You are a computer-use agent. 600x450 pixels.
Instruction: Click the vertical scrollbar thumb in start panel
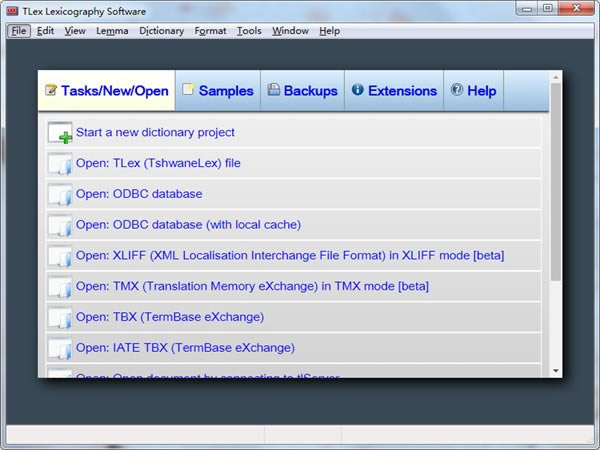[556, 182]
